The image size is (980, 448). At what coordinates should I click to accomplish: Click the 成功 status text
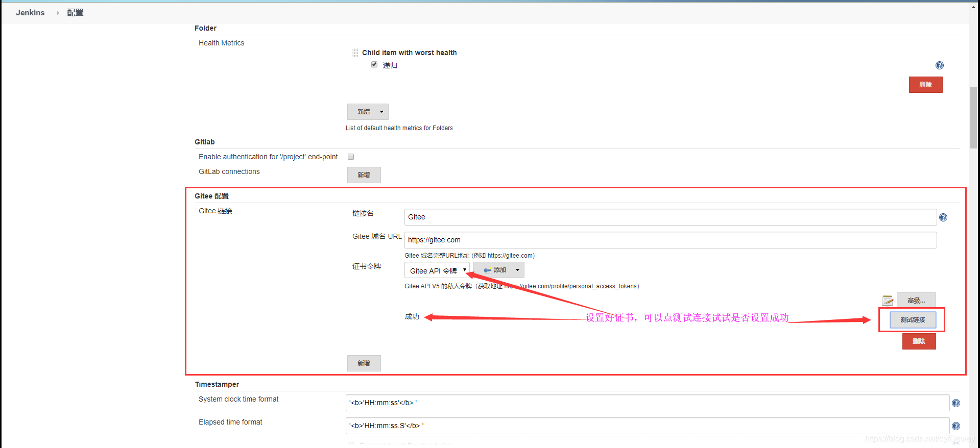coord(412,317)
